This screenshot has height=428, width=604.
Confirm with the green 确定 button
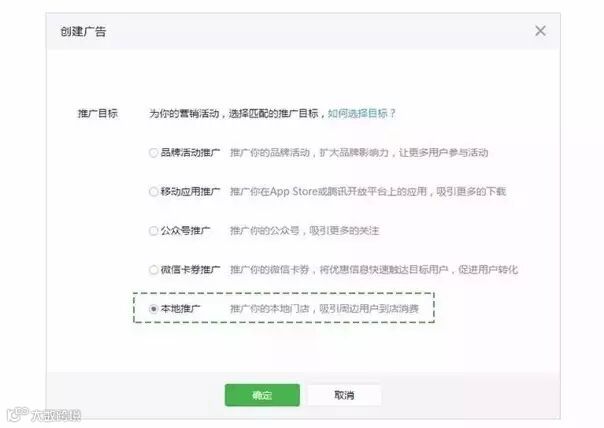click(262, 395)
